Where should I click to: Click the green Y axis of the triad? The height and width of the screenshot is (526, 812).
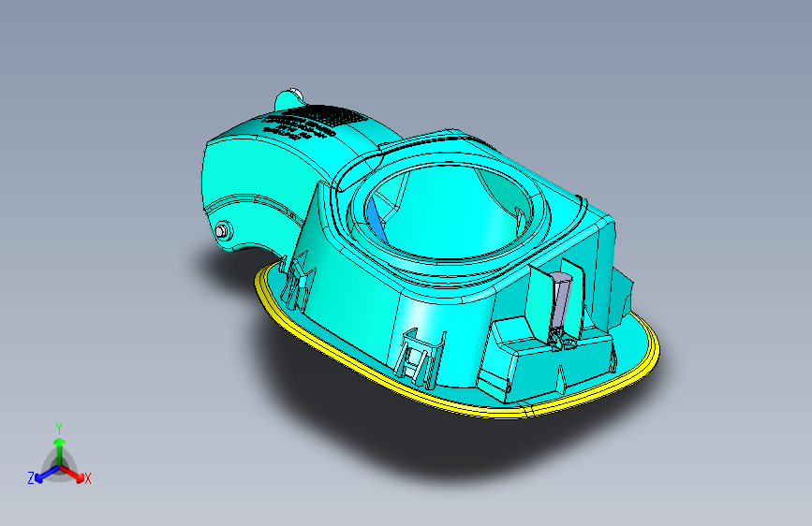click(x=60, y=451)
